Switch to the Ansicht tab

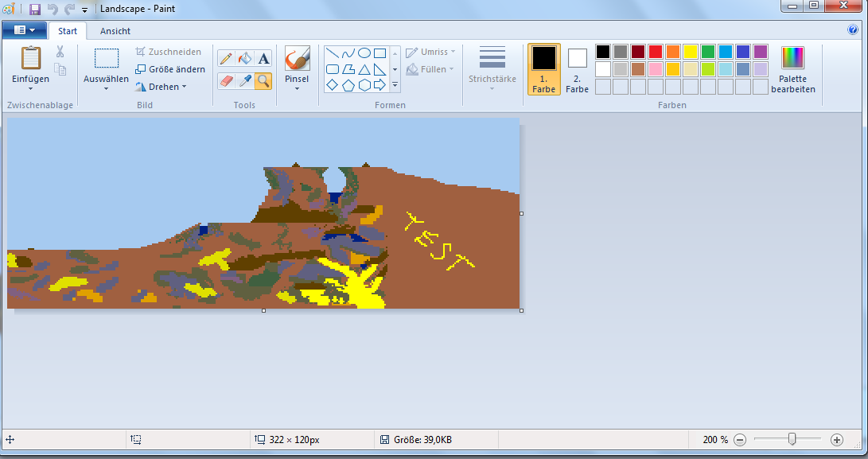115,31
